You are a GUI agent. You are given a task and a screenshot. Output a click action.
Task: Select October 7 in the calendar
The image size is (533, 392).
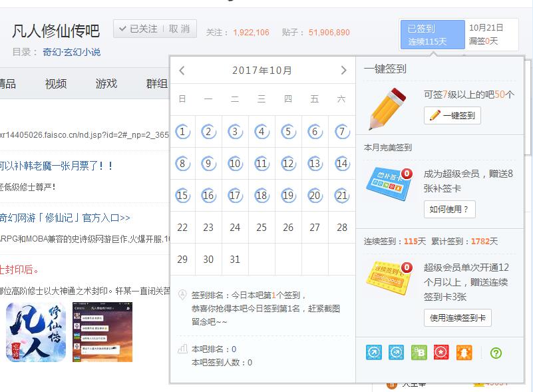click(x=342, y=131)
